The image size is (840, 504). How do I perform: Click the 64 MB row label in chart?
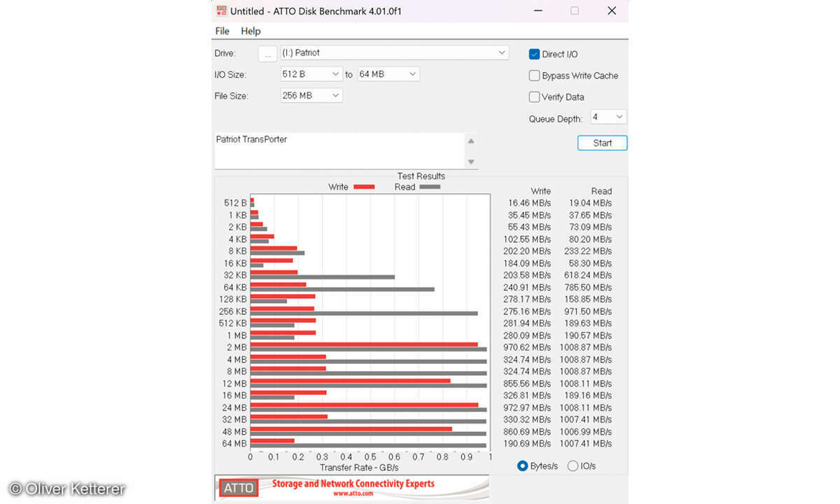(x=234, y=444)
